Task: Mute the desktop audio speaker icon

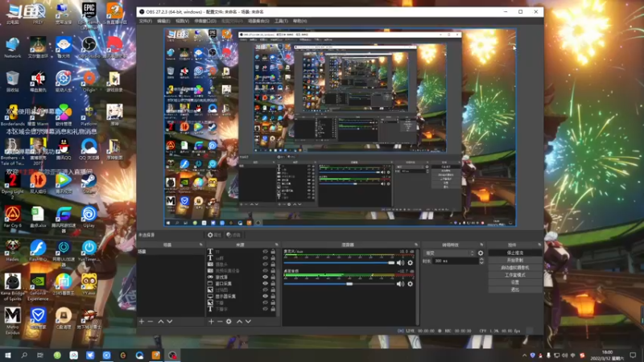Action: (400, 284)
